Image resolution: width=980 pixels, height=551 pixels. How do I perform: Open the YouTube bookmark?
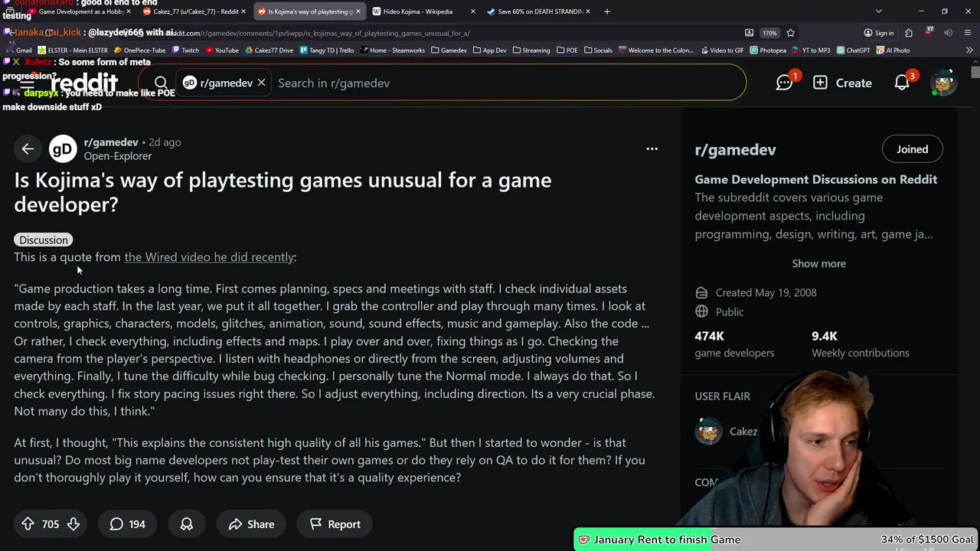(x=222, y=51)
